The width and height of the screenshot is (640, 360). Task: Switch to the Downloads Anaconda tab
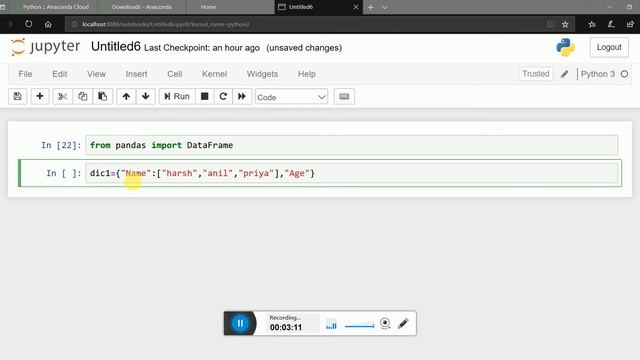tap(142, 7)
